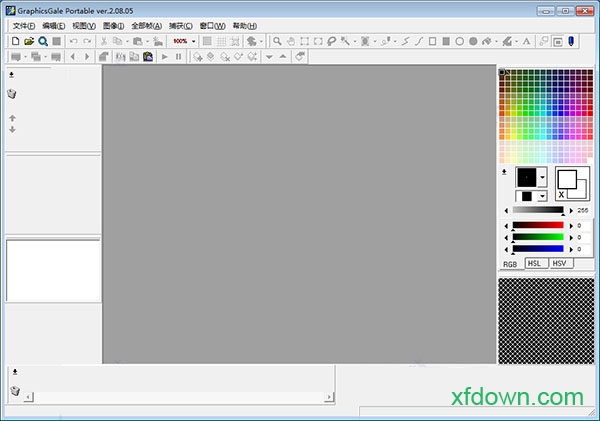Select the Flood Fill bucket tool
Image resolution: width=600 pixels, height=421 pixels.
[487, 42]
